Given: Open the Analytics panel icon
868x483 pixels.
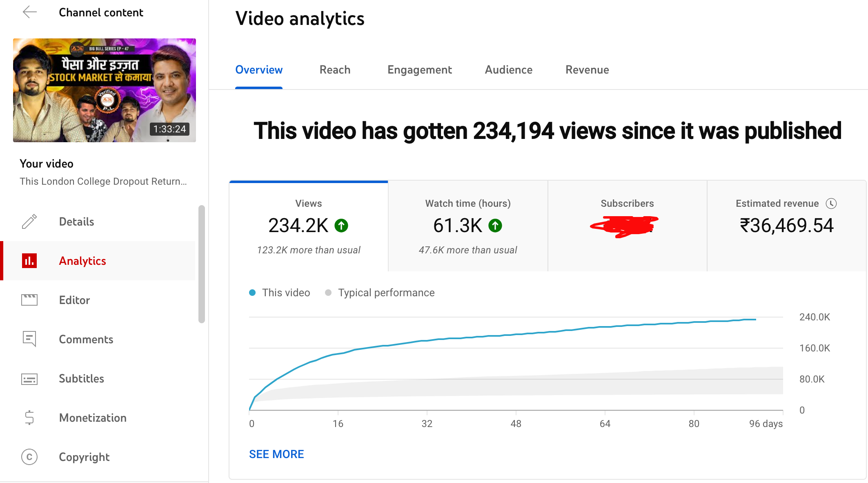Looking at the screenshot, I should click(29, 261).
